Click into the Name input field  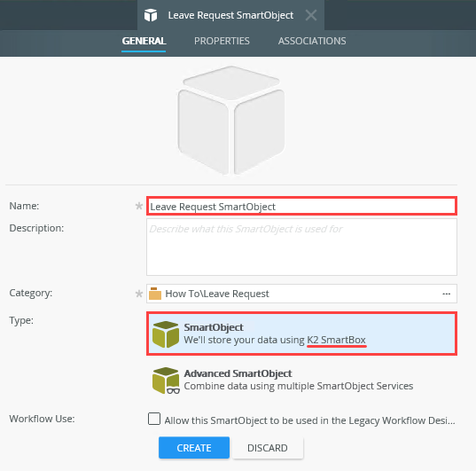pyautogui.click(x=301, y=207)
